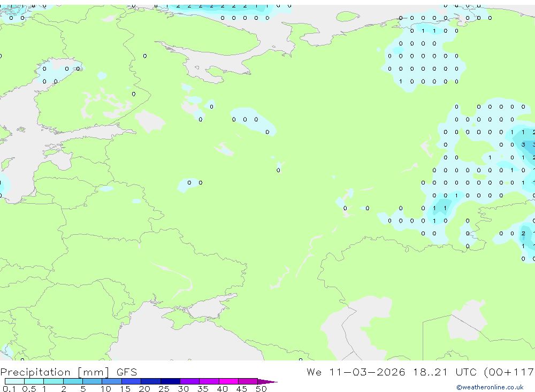This screenshot has height=392, width=535.
Task: Click the '18..21 UTC' time label
Action: point(446,372)
